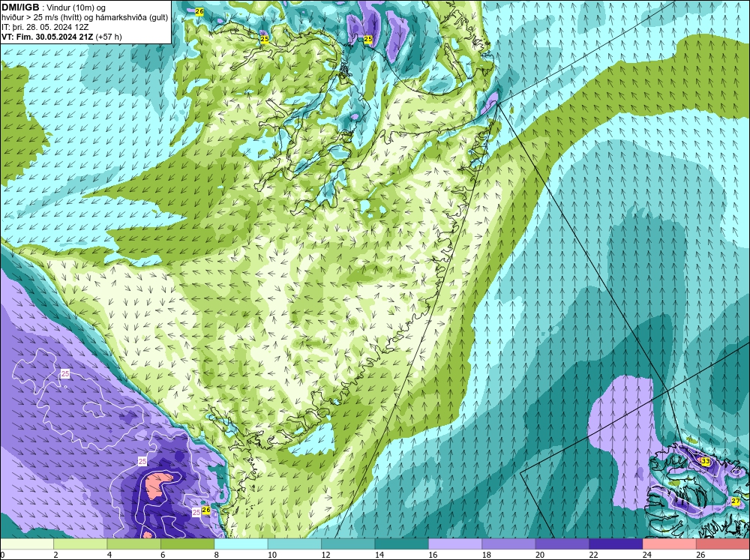Click the legend scale value 18

point(486,555)
